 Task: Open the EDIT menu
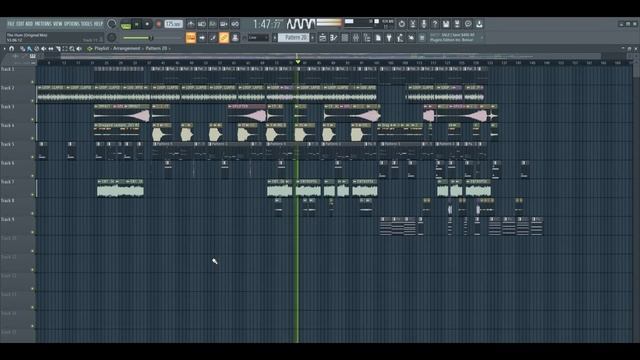click(20, 24)
